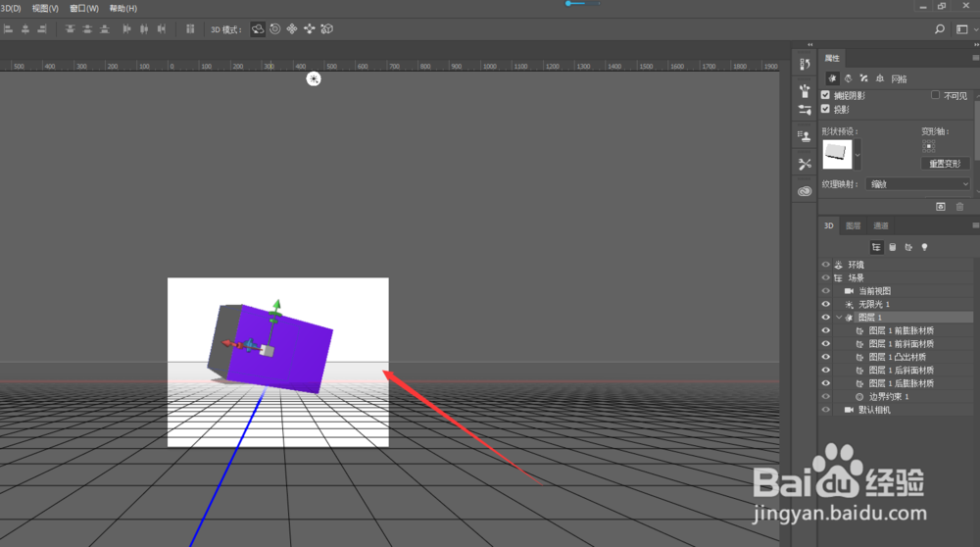Open the Tool Presets panel icon
Viewport: 980px width, 547px height.
point(805,165)
